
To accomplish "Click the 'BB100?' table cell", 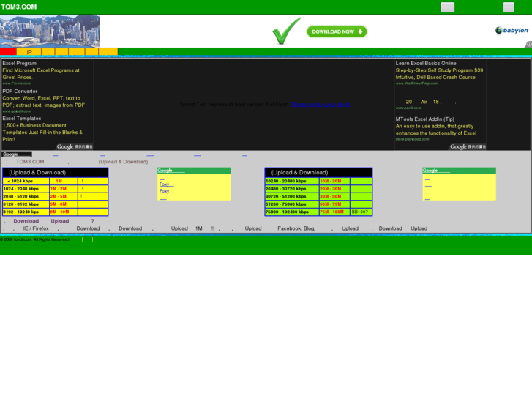I will coord(361,212).
